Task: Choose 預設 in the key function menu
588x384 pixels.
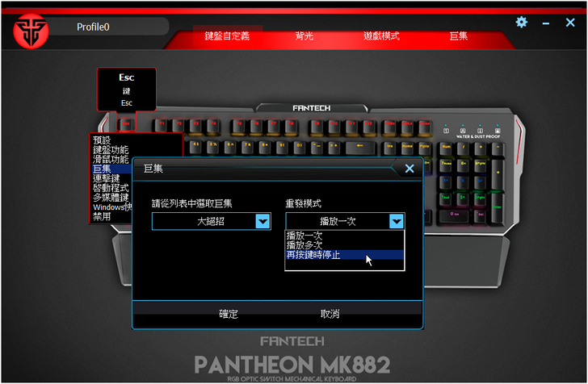Action: pyautogui.click(x=102, y=140)
